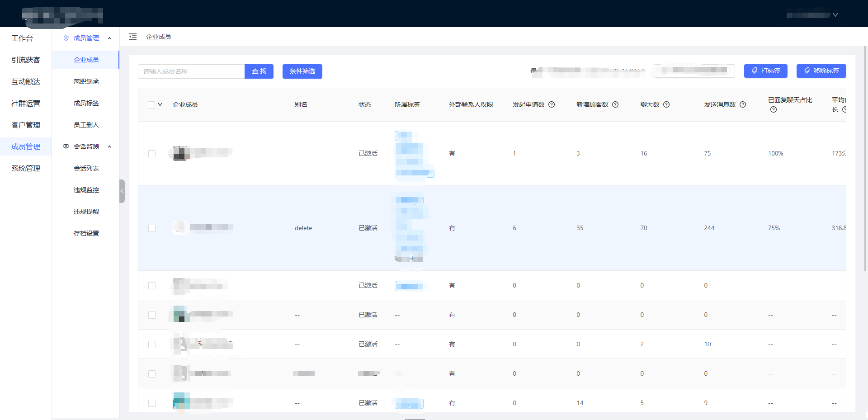
Task: Click the 打标签 button
Action: [x=766, y=71]
